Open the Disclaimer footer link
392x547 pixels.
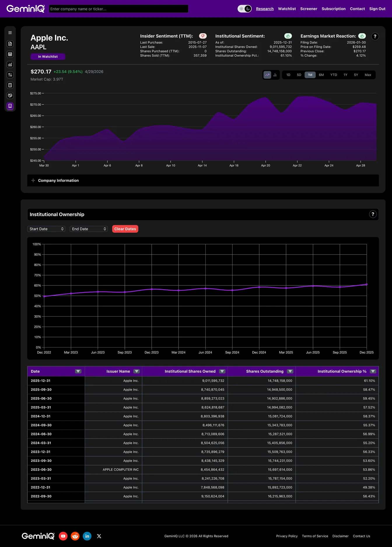click(x=340, y=536)
